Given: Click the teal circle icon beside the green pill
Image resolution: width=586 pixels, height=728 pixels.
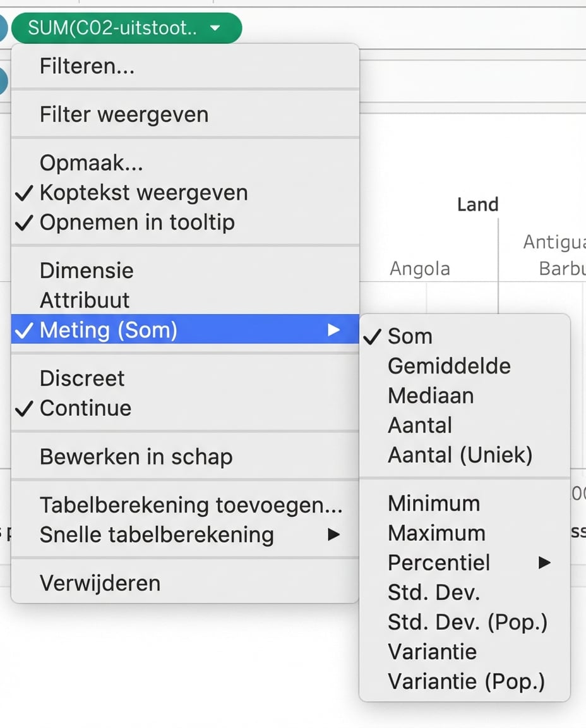Looking at the screenshot, I should click(x=3, y=28).
